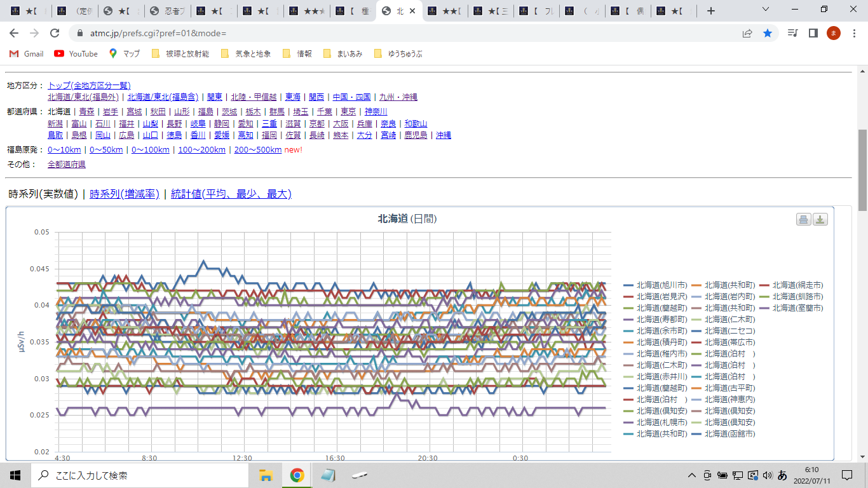This screenshot has width=868, height=488.
Task: Open the 青森 prefecture link
Action: click(x=86, y=112)
